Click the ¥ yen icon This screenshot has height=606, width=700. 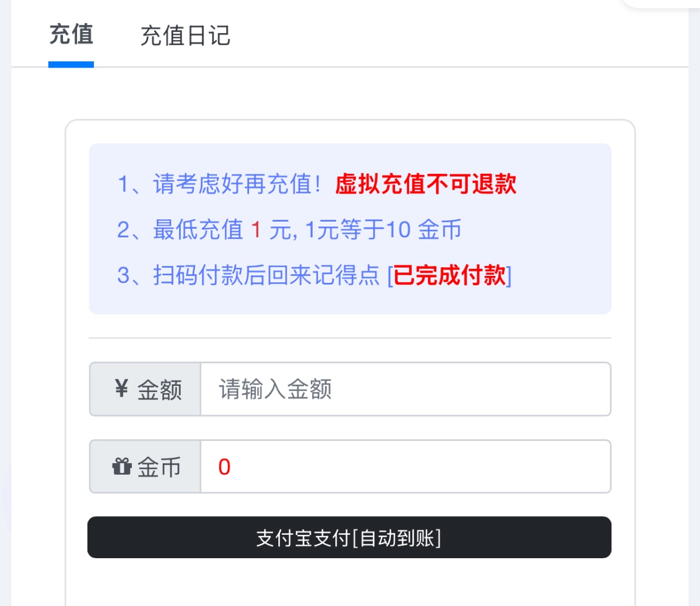tap(121, 388)
